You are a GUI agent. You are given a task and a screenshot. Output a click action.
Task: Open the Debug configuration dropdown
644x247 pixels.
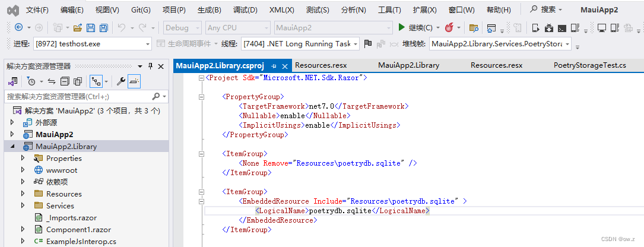pyautogui.click(x=183, y=27)
